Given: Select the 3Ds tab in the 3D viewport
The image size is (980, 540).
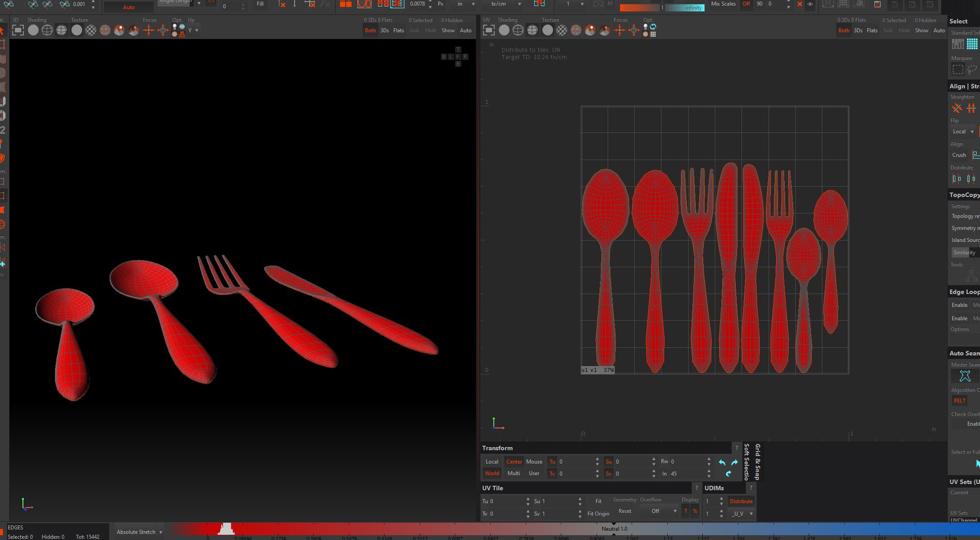Looking at the screenshot, I should (384, 31).
